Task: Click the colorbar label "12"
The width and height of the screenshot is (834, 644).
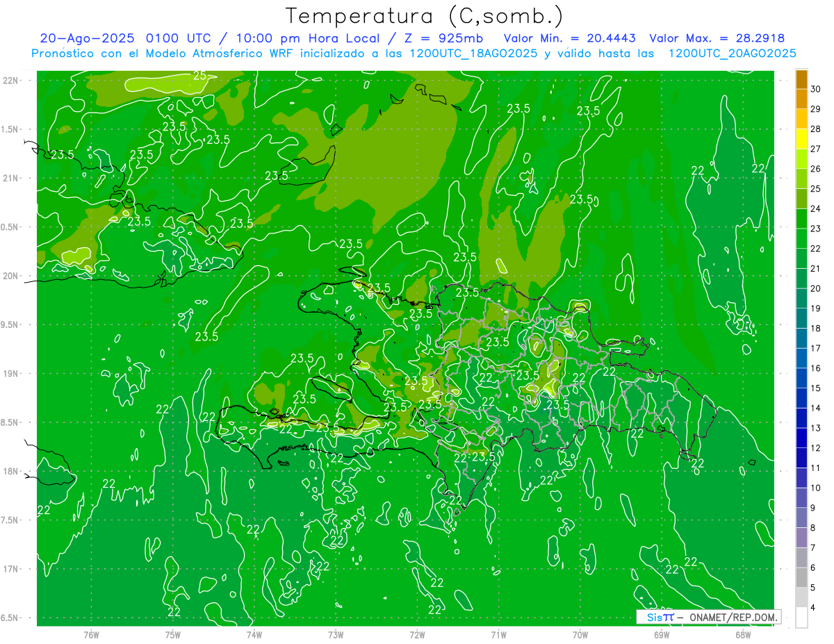Action: coord(816,448)
